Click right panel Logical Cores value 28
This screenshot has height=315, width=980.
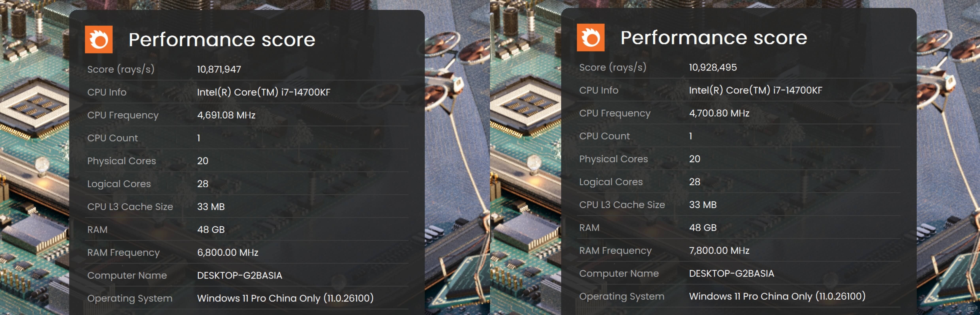point(695,182)
